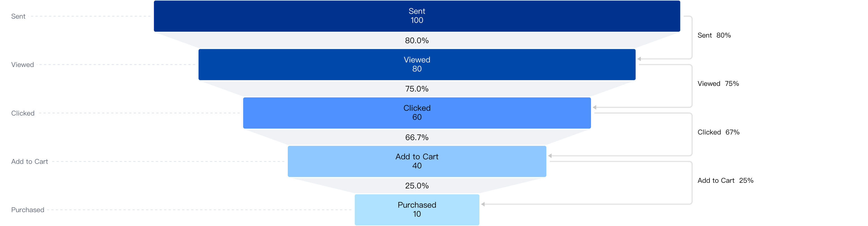Image resolution: width=868 pixels, height=226 pixels.
Task: Click the Clicked 60 funnel segment
Action: (417, 113)
